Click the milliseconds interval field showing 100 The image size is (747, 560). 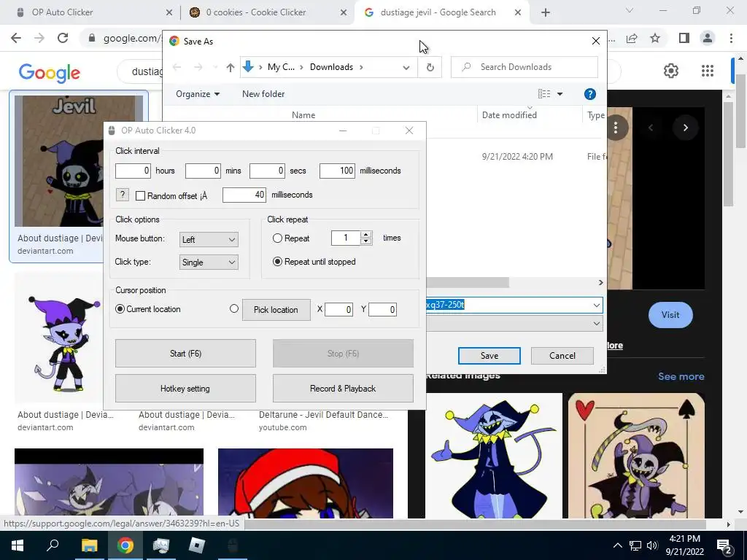click(337, 171)
